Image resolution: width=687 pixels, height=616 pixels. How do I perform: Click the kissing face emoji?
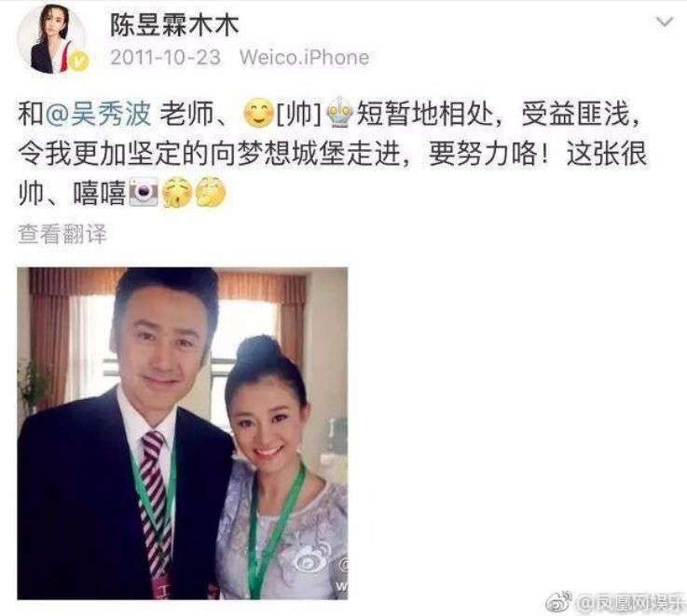177,193
